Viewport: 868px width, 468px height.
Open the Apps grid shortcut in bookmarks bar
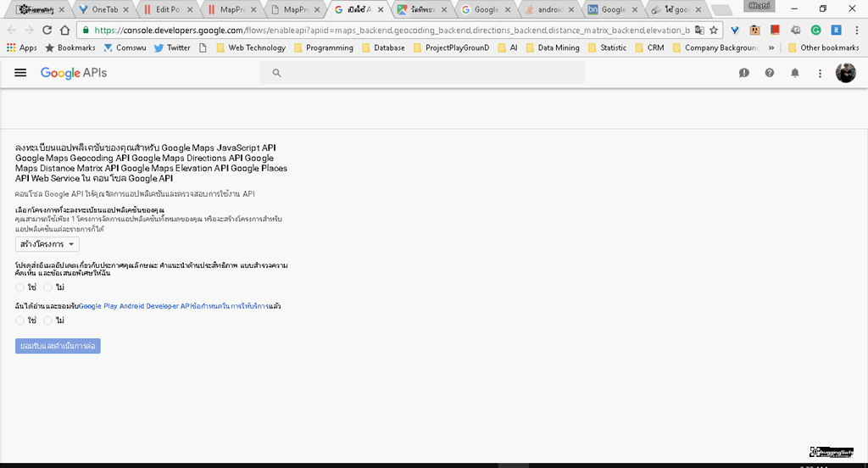click(x=21, y=47)
